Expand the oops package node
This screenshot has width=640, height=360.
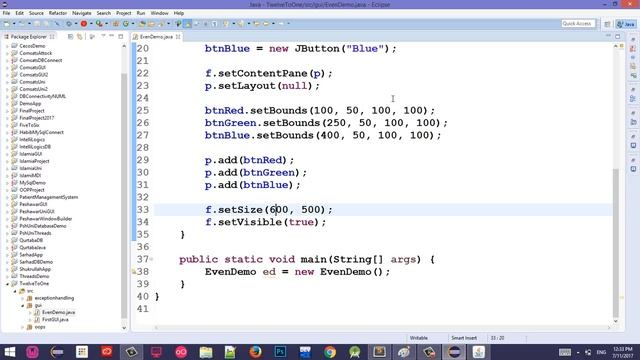(x=23, y=327)
